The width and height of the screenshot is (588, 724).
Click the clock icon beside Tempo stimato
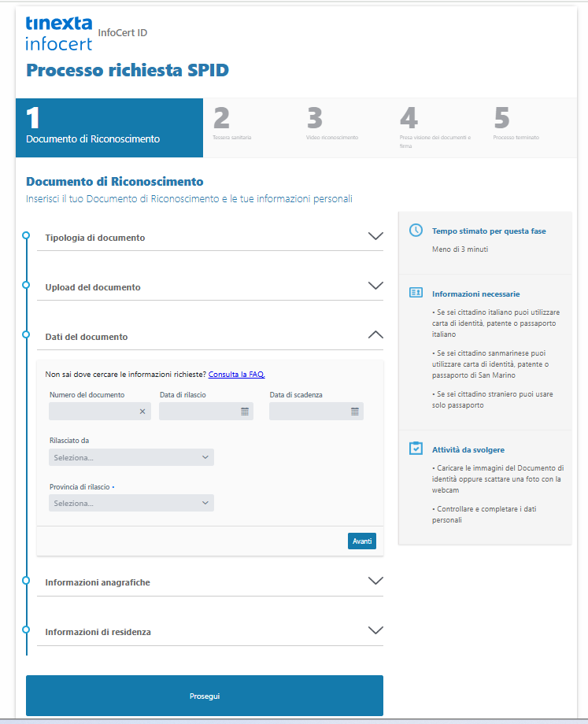click(x=416, y=231)
